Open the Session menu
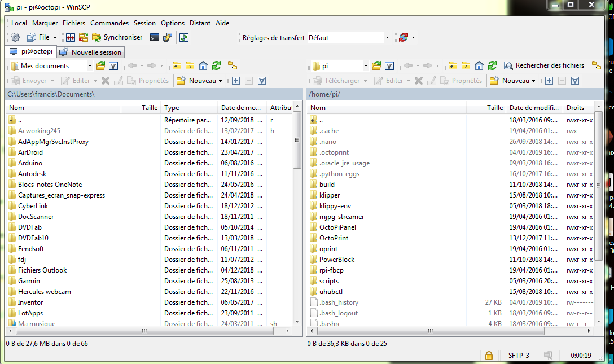The height and width of the screenshot is (364, 614). click(144, 23)
